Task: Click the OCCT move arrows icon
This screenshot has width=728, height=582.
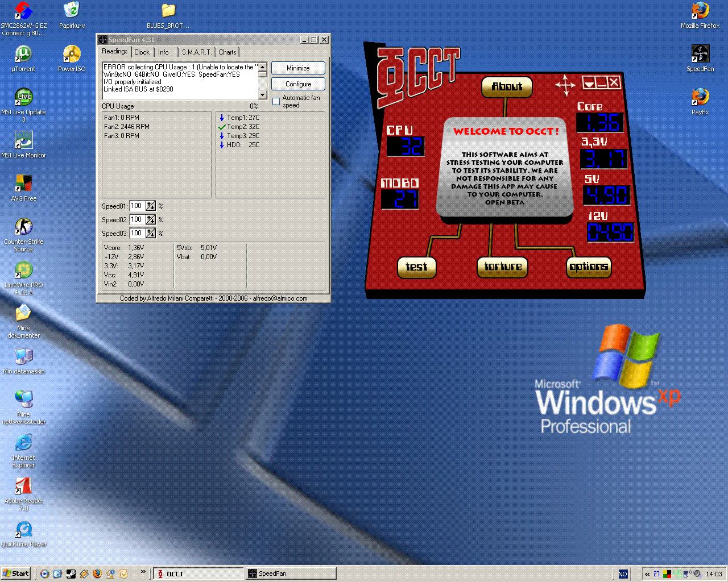Action: point(565,85)
